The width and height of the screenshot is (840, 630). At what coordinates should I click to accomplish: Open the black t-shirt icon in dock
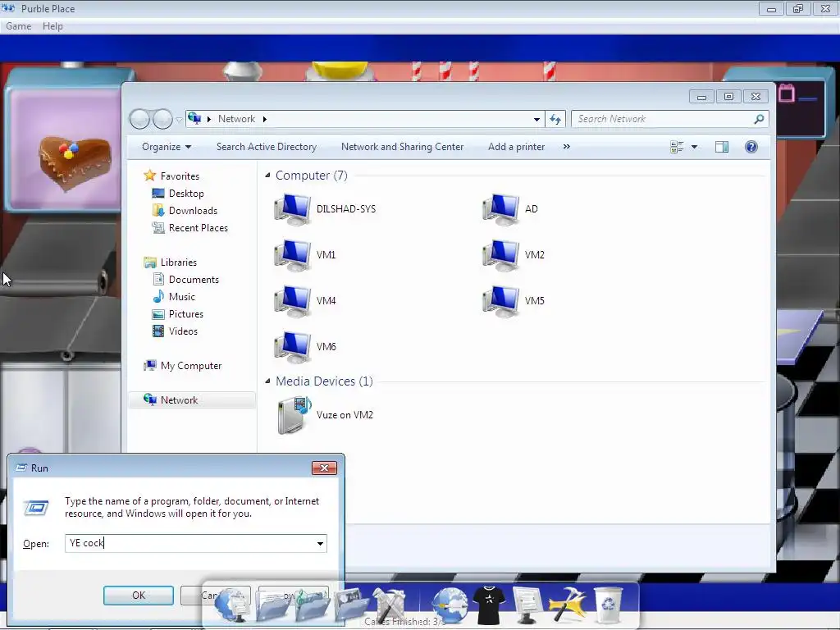489,605
